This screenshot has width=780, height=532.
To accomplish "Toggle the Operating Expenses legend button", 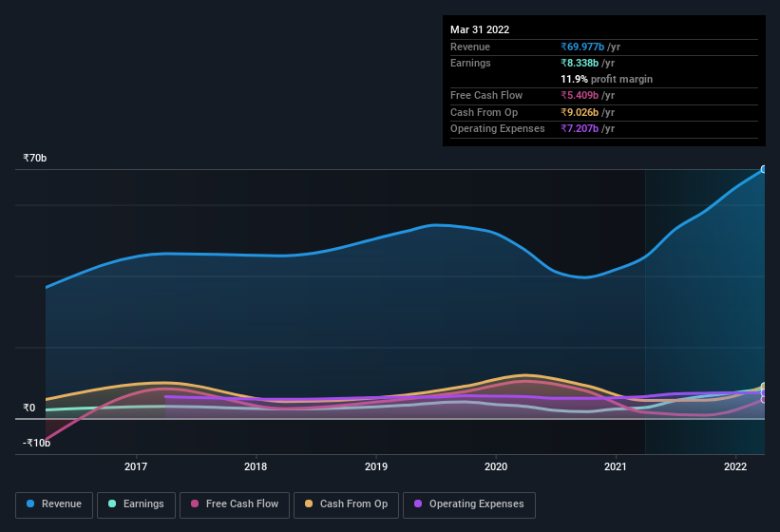I will coord(469,504).
